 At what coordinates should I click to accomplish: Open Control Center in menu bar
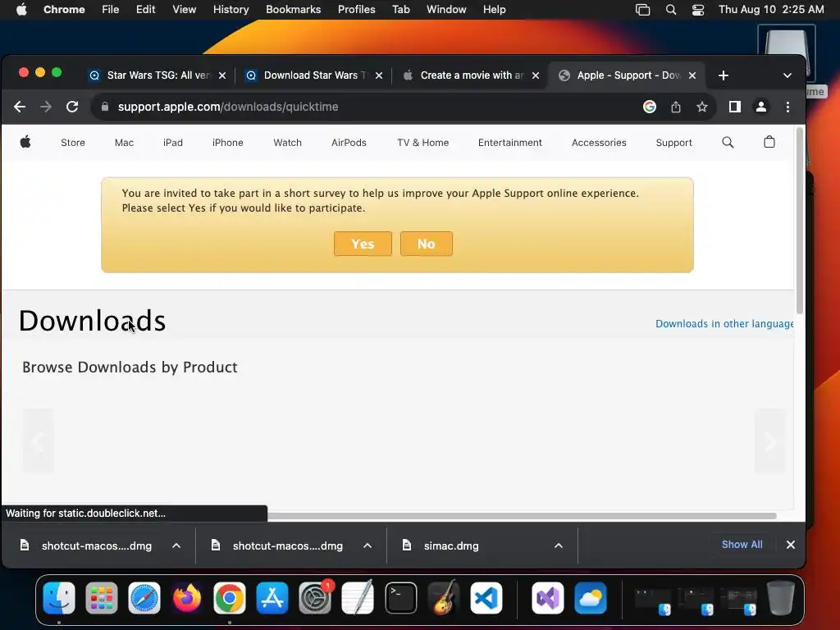[x=697, y=10]
